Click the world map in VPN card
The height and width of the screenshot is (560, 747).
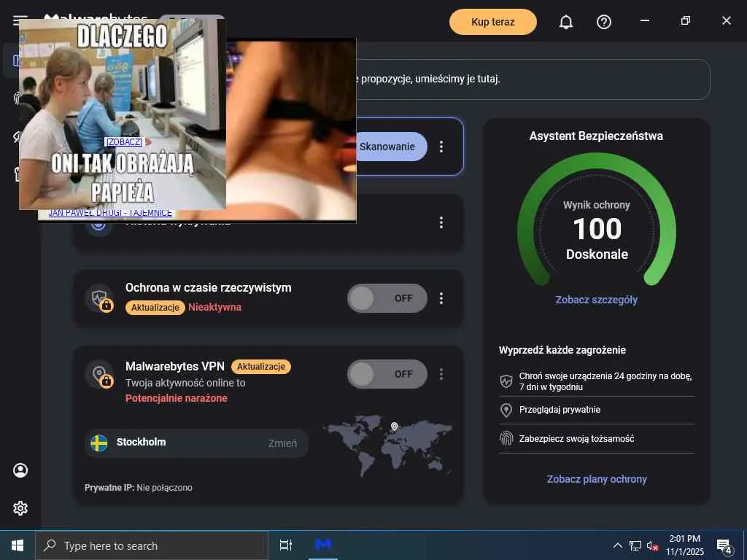click(x=387, y=446)
